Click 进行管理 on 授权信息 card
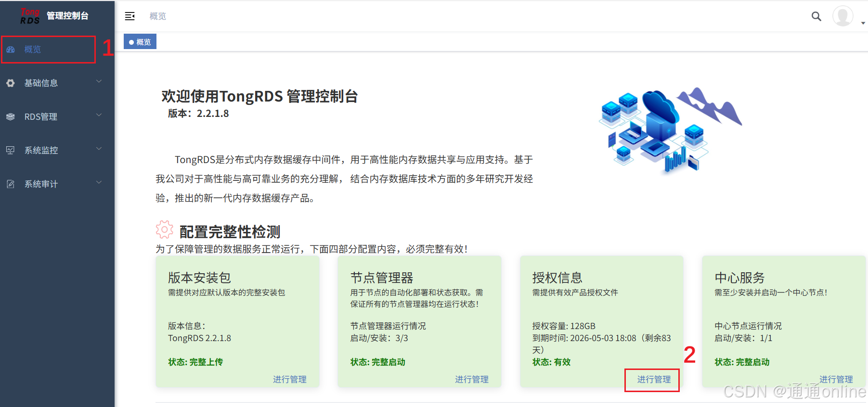The image size is (868, 407). coord(654,380)
